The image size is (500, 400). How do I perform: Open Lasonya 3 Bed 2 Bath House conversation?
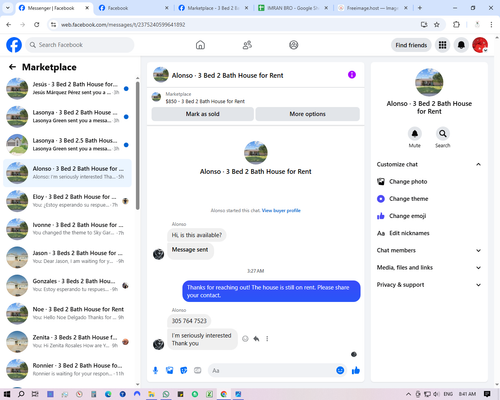coord(67,117)
